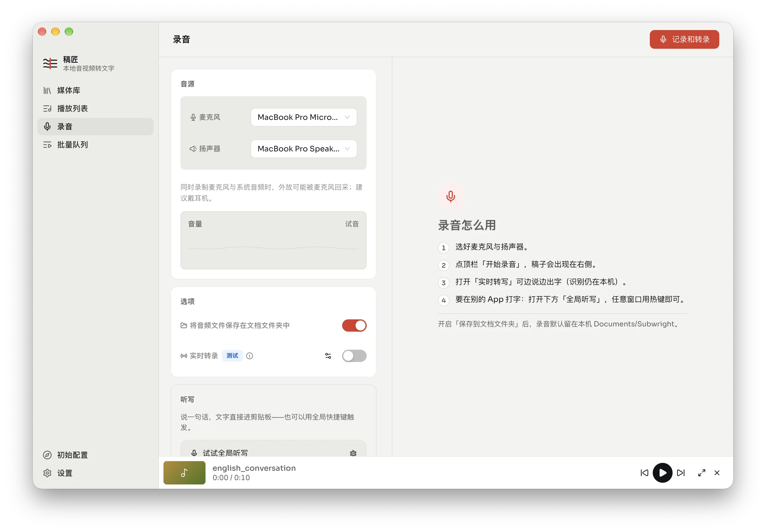The width and height of the screenshot is (766, 532).
Task: Open the gear icon in 听写 card
Action: (353, 453)
